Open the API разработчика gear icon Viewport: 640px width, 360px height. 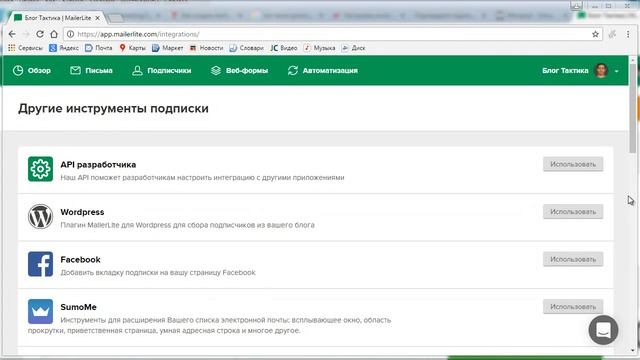40,169
